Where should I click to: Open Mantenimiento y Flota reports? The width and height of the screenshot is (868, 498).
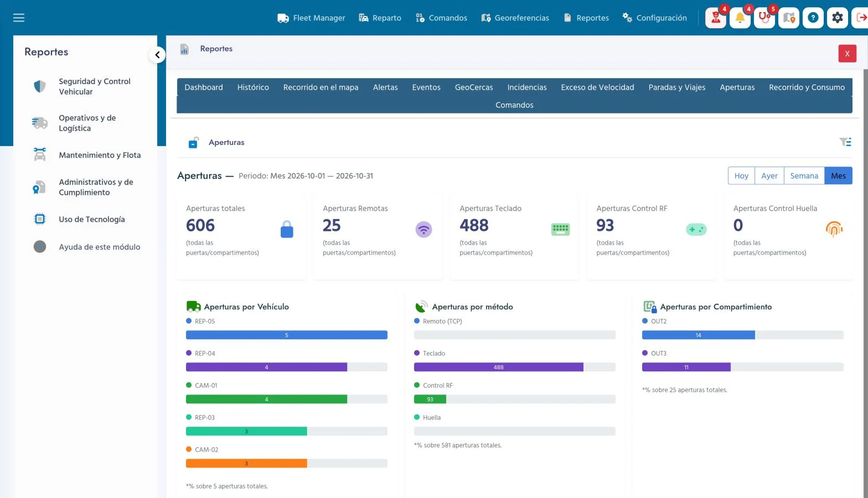[x=100, y=155]
